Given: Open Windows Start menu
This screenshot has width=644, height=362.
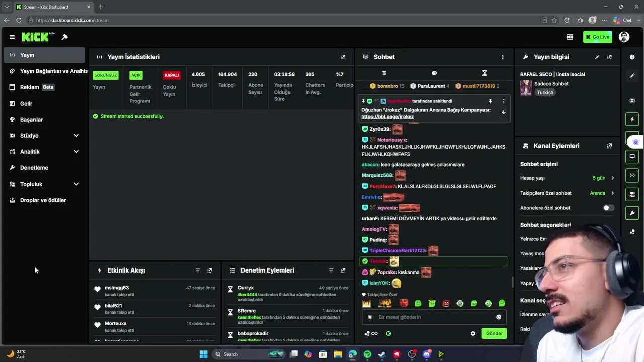Looking at the screenshot, I should click(203, 354).
